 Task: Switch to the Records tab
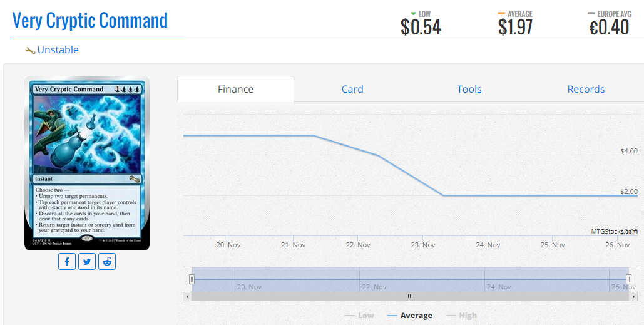point(586,89)
